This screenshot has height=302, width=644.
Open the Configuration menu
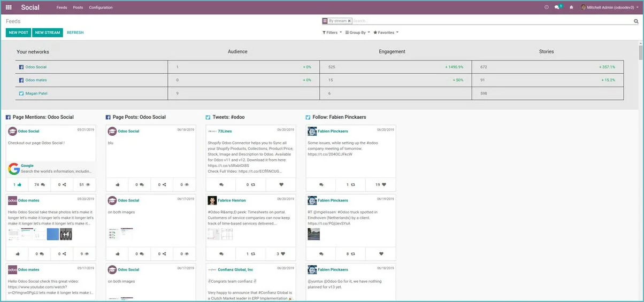point(101,7)
